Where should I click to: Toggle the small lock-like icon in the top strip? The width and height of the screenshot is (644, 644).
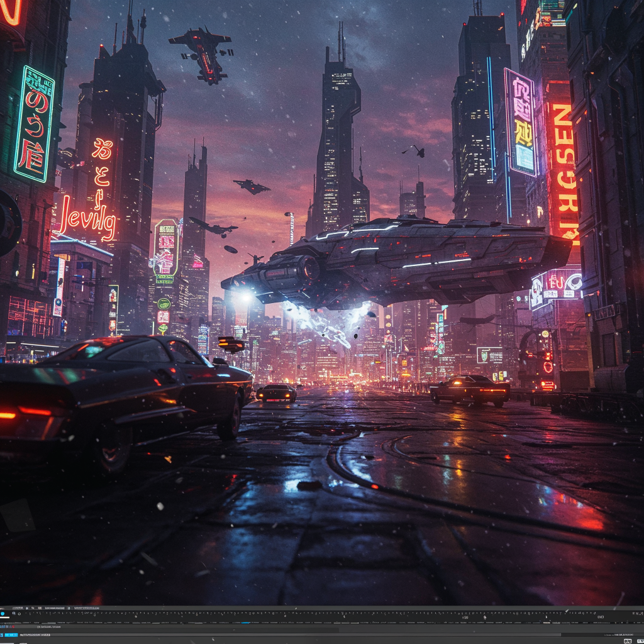click(x=27, y=608)
